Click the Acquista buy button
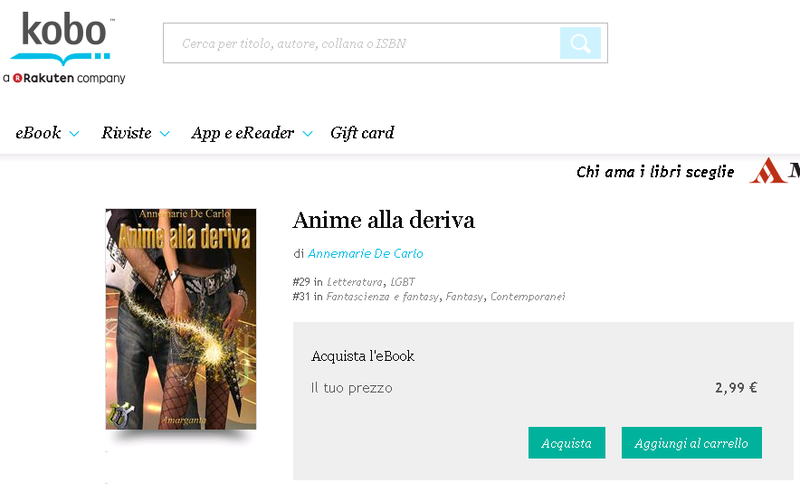The height and width of the screenshot is (492, 800). [567, 443]
